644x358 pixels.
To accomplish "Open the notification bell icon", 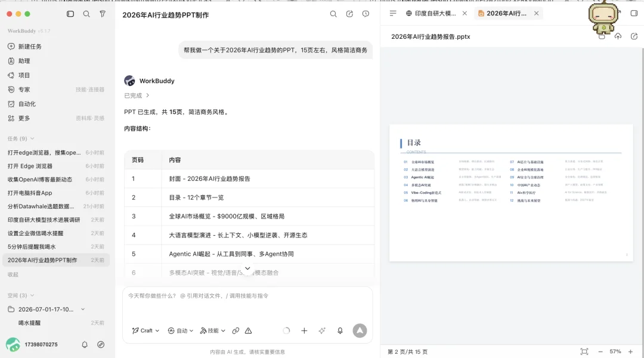I will pos(85,345).
